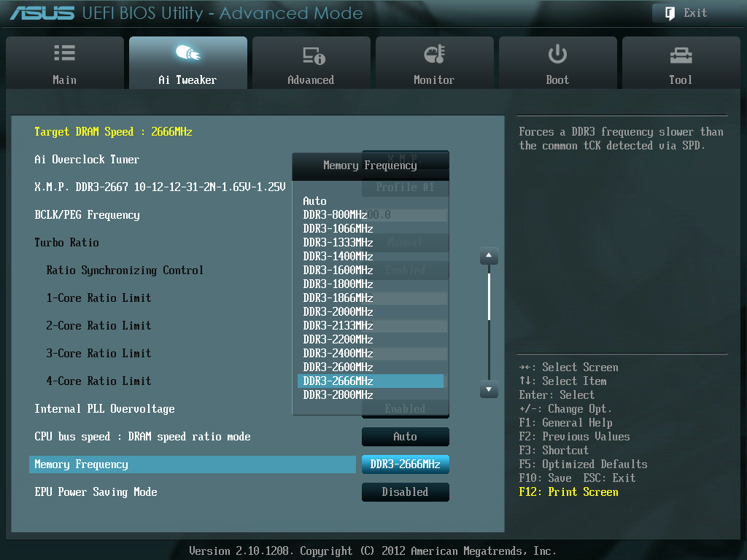Select the Turbo Ratio setting
This screenshot has width=747, height=560.
coord(66,242)
